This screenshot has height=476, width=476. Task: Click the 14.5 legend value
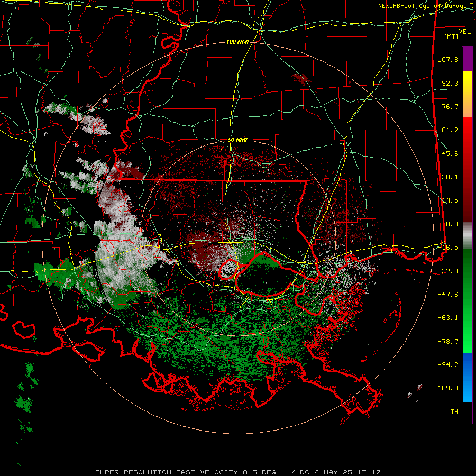[450, 200]
